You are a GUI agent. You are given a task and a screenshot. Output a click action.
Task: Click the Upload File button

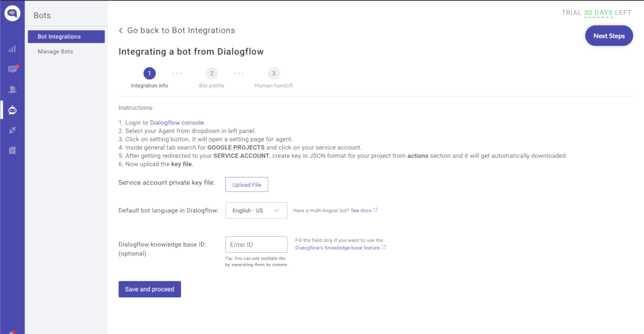247,185
